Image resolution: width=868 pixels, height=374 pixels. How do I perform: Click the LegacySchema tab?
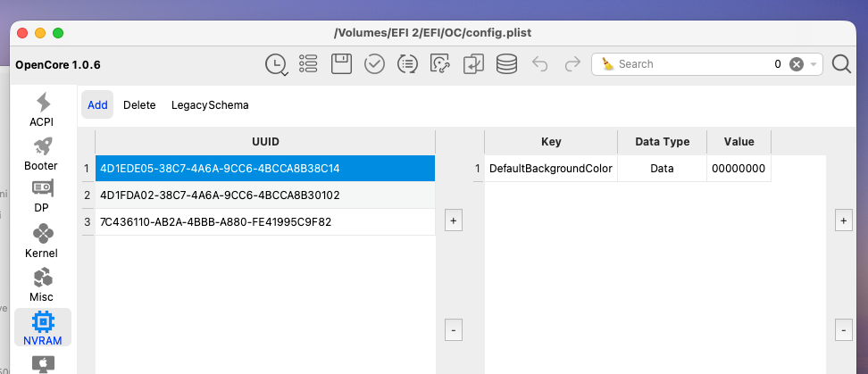(x=210, y=105)
